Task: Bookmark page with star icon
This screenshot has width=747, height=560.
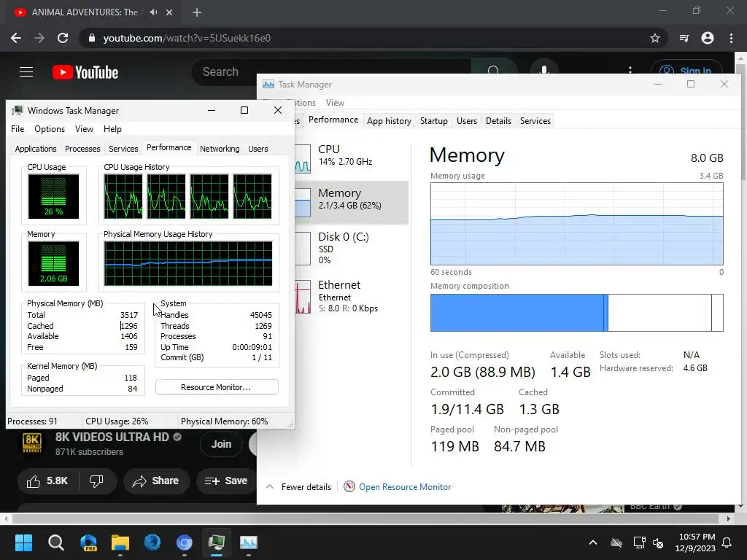Action: click(x=655, y=38)
